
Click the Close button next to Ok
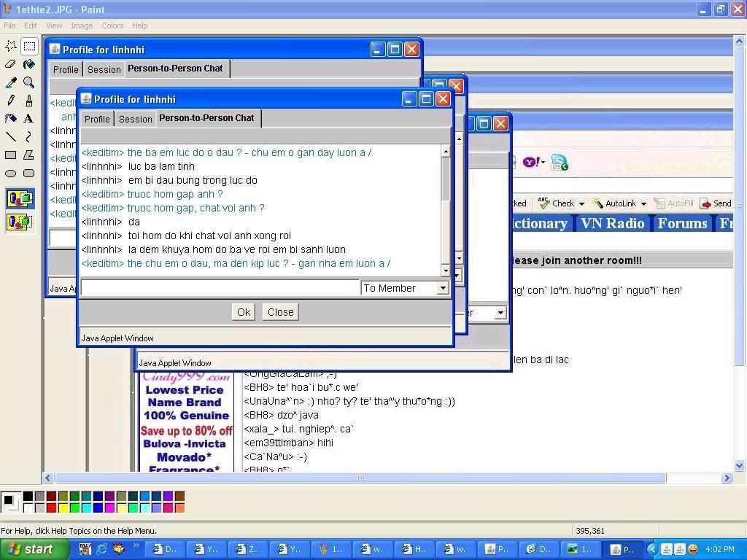(x=281, y=312)
